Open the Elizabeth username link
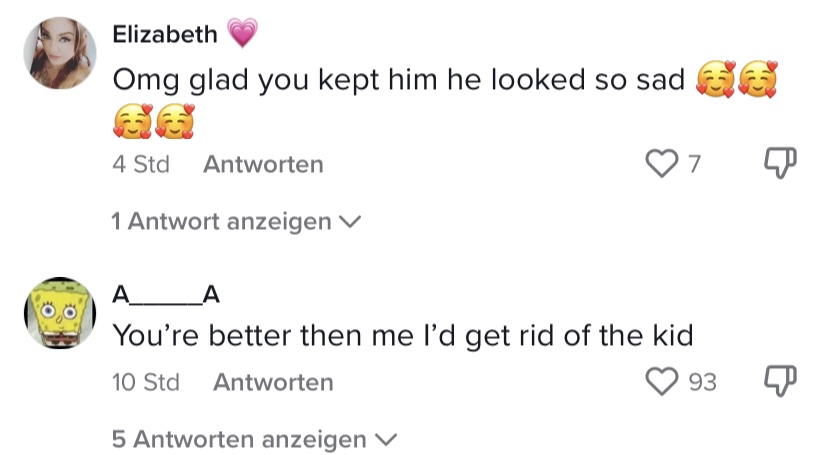Screen dimensions: 828x455 coord(165,34)
